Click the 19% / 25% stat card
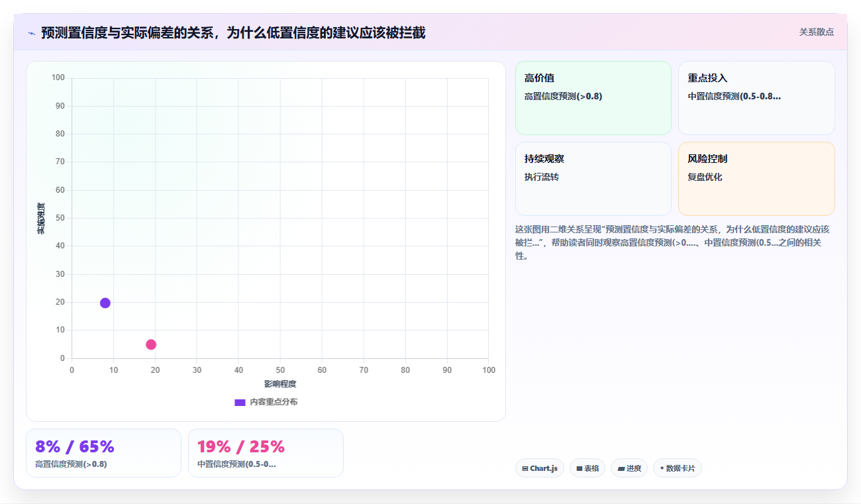The height and width of the screenshot is (504, 861). 266,453
